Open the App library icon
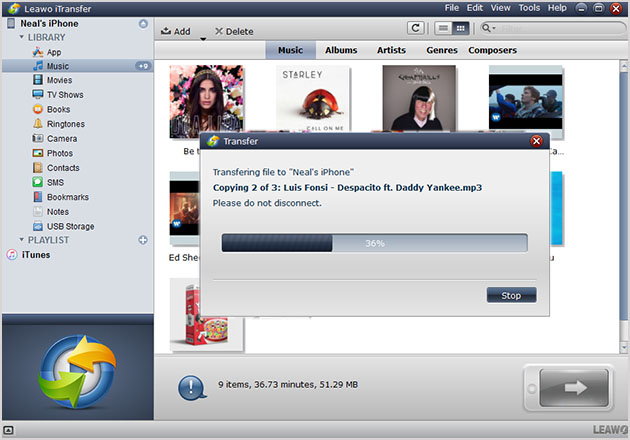 tap(38, 52)
